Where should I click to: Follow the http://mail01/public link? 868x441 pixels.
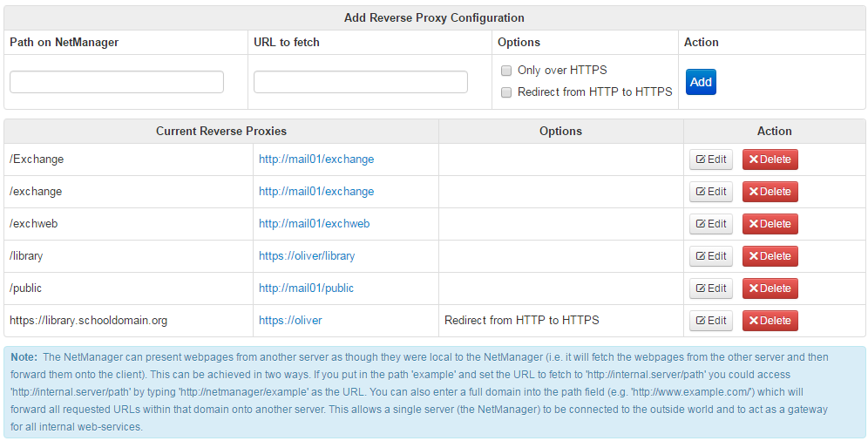306,288
